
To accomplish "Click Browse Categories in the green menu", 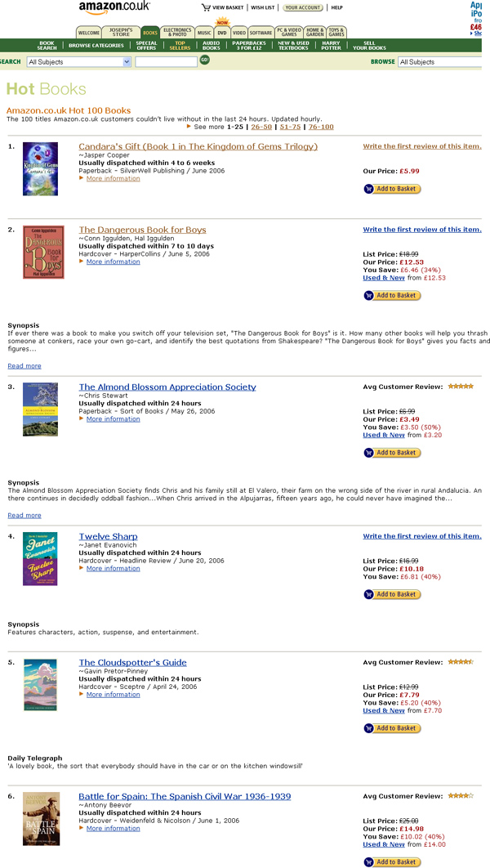I will (96, 46).
